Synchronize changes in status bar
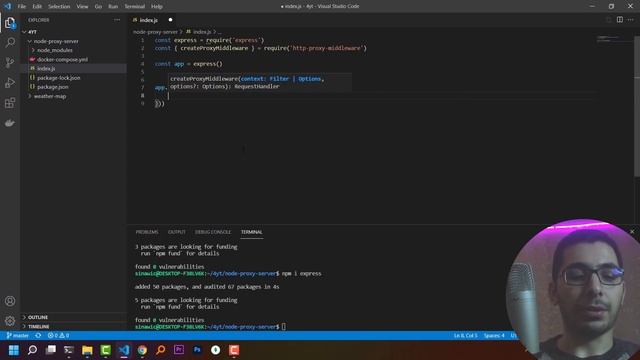640x360 pixels. click(38, 336)
